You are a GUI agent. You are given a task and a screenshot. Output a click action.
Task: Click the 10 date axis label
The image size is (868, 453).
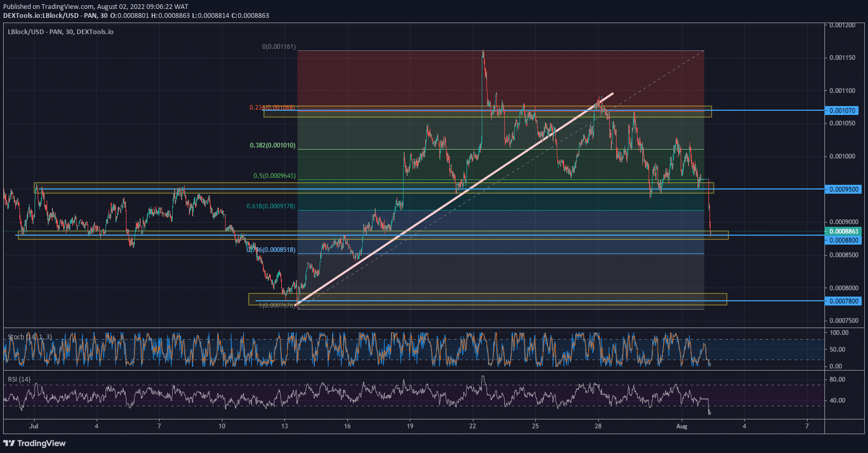tap(222, 426)
